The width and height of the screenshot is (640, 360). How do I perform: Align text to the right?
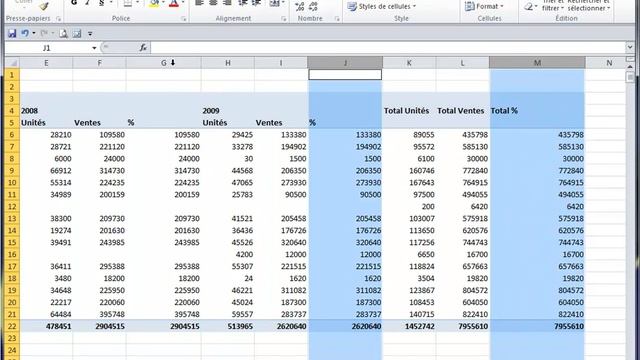click(227, 3)
